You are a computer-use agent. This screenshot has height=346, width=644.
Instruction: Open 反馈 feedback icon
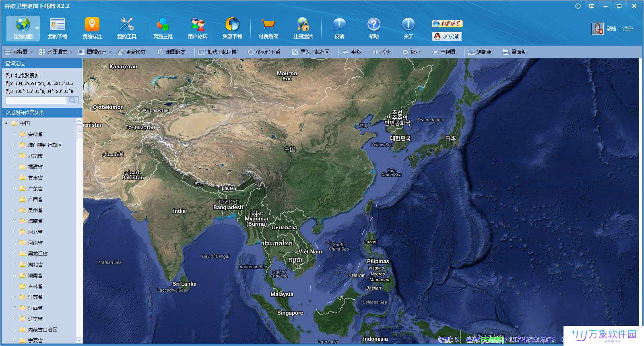[339, 28]
